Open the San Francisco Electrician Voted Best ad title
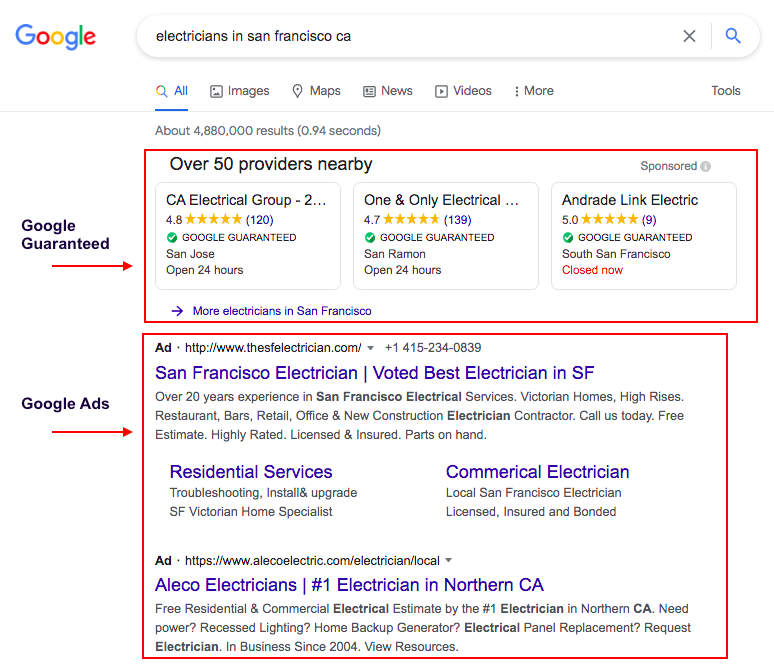Screen dimensions: 774x671 pyautogui.click(x=374, y=373)
